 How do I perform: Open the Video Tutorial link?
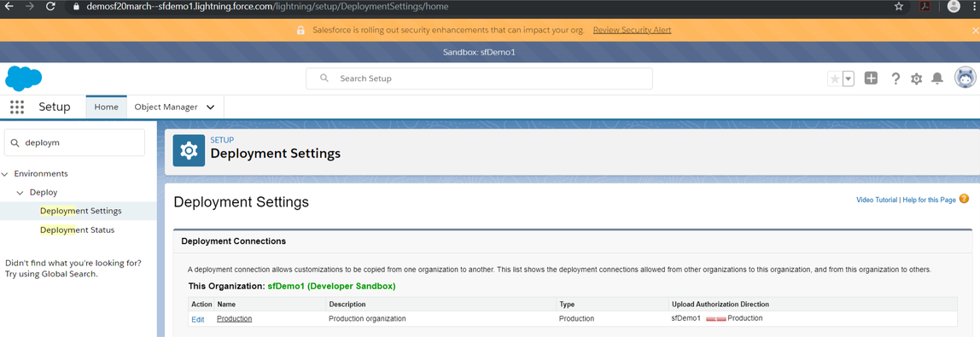point(876,200)
